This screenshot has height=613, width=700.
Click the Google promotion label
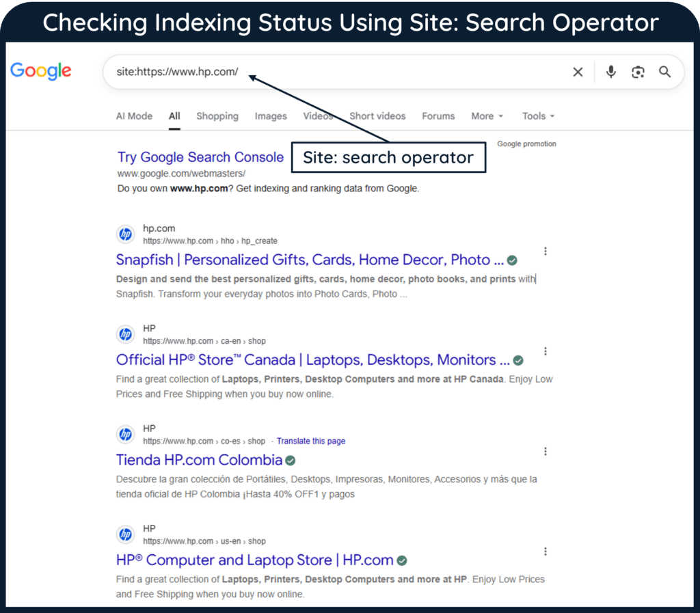pos(526,144)
